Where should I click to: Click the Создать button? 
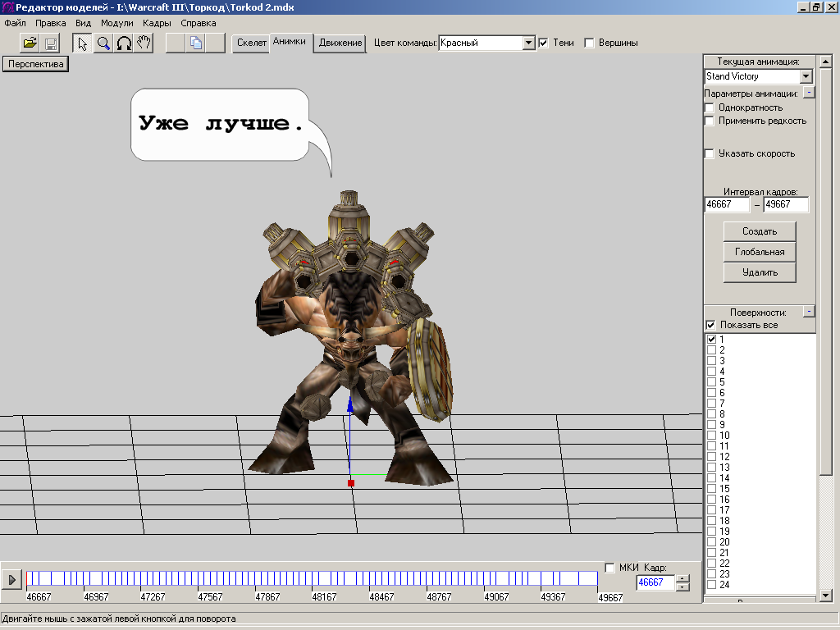(x=760, y=231)
